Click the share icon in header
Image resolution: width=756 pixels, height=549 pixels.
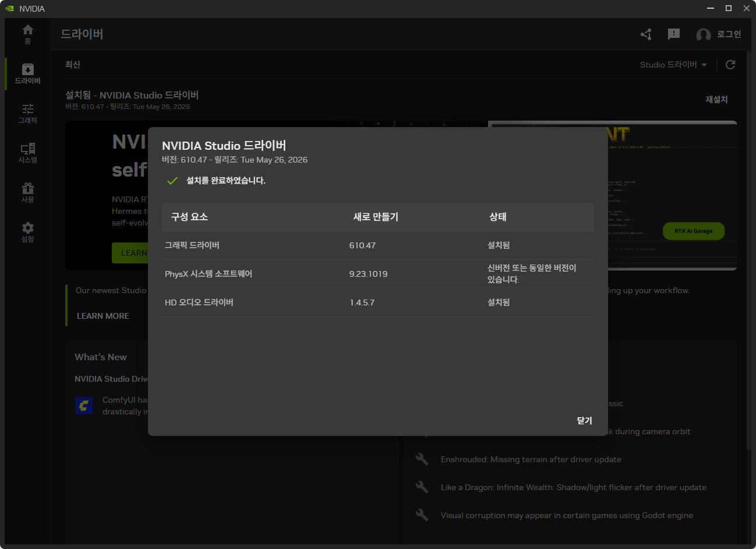pyautogui.click(x=646, y=34)
